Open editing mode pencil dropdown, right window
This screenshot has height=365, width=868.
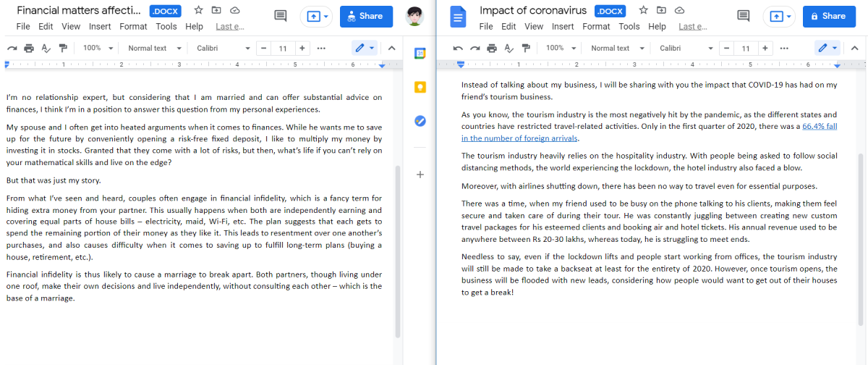click(x=827, y=49)
